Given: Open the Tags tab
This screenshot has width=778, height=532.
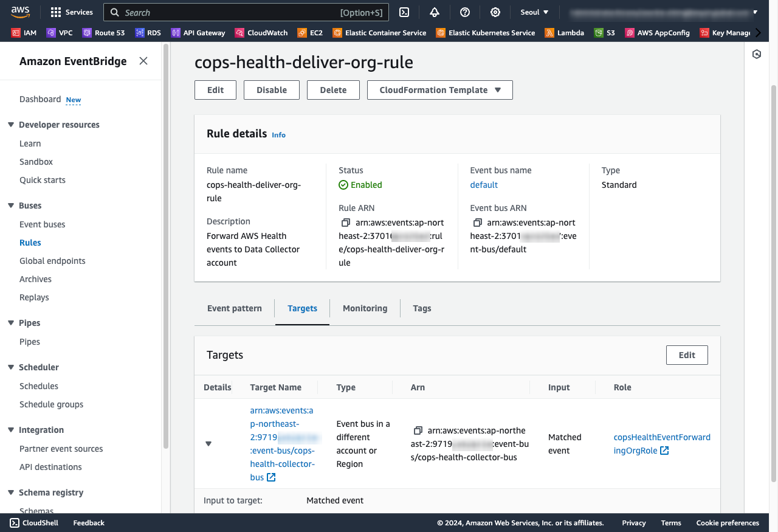Looking at the screenshot, I should [422, 308].
